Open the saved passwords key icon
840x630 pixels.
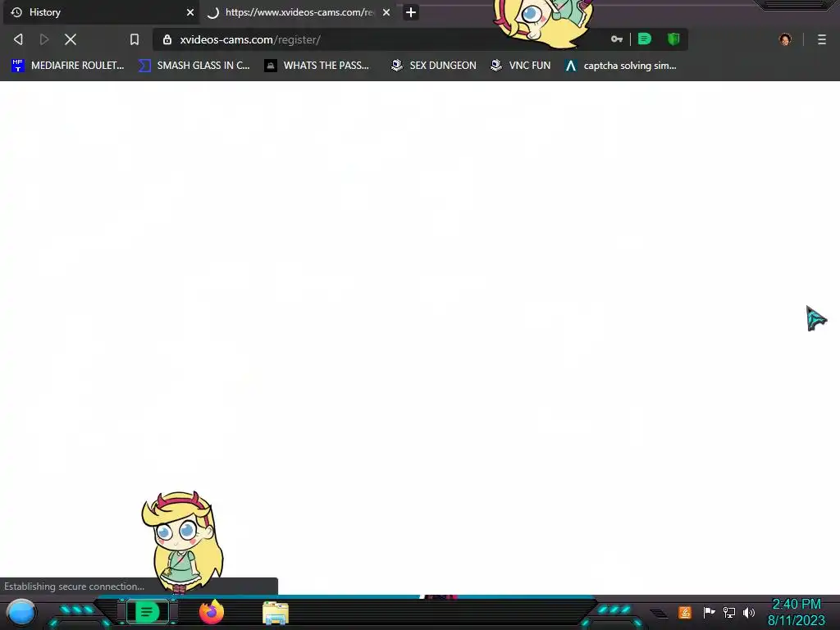(x=617, y=39)
